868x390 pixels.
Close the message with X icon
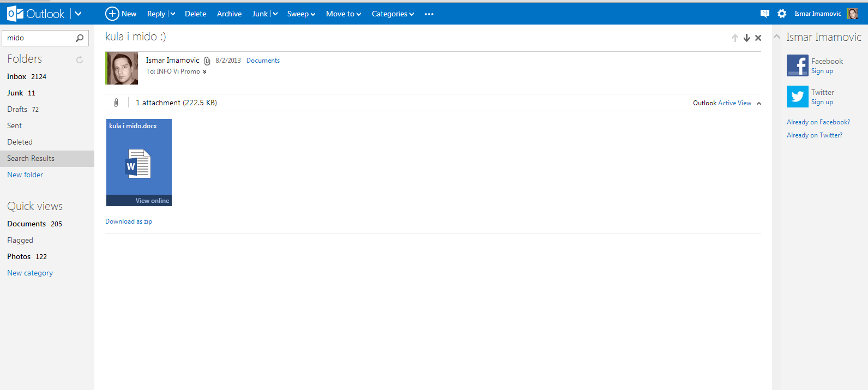[x=758, y=38]
